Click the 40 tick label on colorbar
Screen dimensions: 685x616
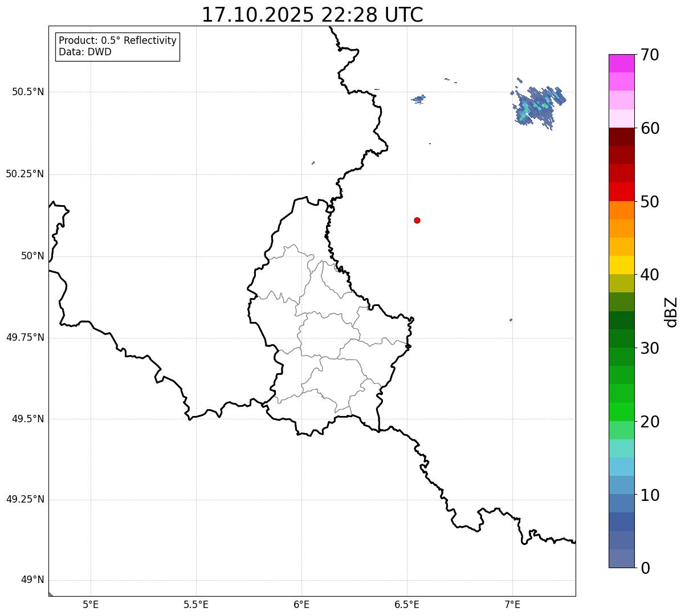(x=650, y=275)
